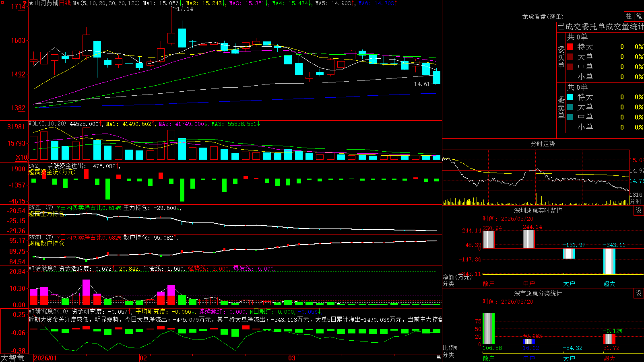Image resolution: width=644 pixels, height=362 pixels.
Task: Click the AI活跃度2 indicator label
Action: [43, 268]
